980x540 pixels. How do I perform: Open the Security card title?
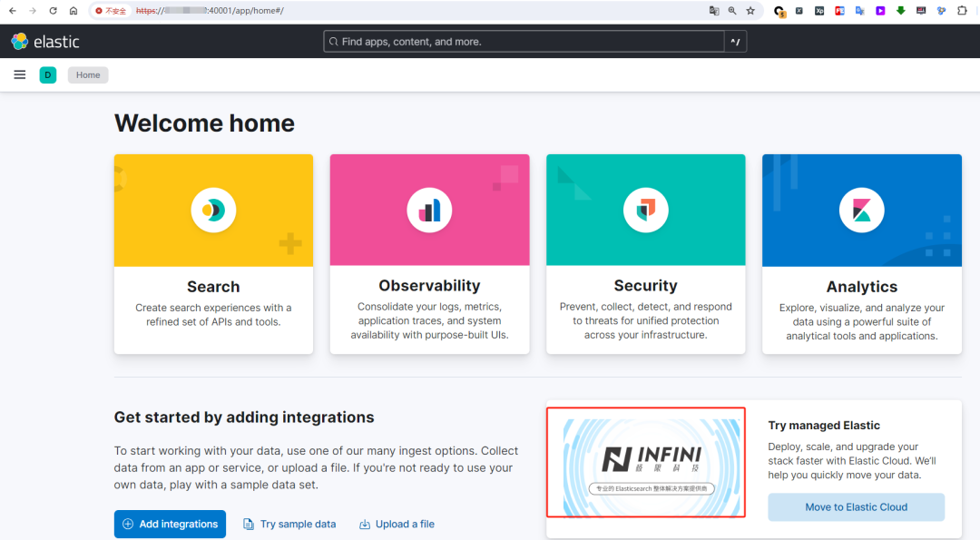(646, 285)
